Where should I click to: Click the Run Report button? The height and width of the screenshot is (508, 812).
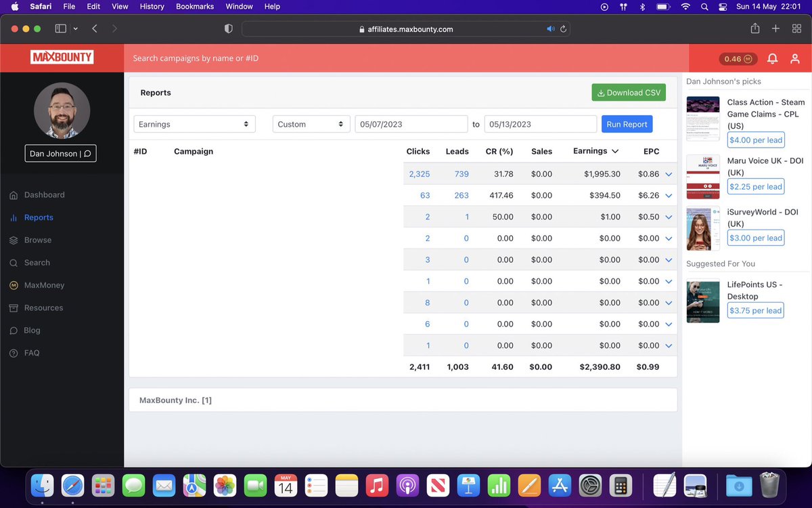pyautogui.click(x=627, y=124)
